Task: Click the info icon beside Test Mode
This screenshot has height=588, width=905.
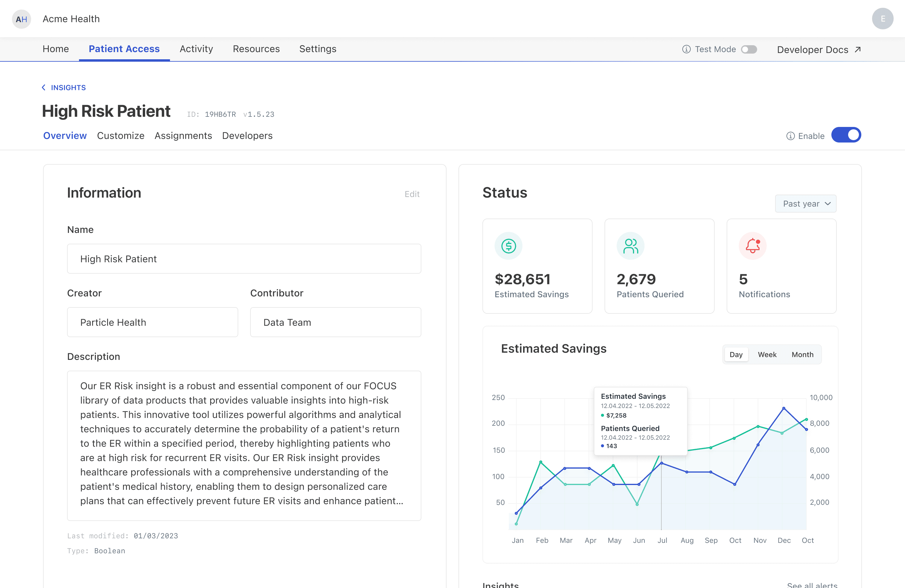Action: pos(686,49)
